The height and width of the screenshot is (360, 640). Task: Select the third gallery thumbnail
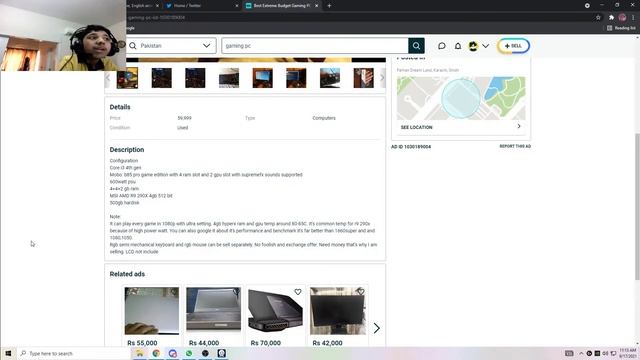click(195, 78)
